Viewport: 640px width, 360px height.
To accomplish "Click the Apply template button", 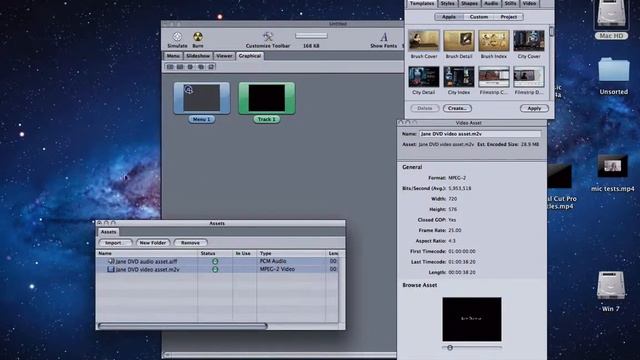I will (x=534, y=108).
